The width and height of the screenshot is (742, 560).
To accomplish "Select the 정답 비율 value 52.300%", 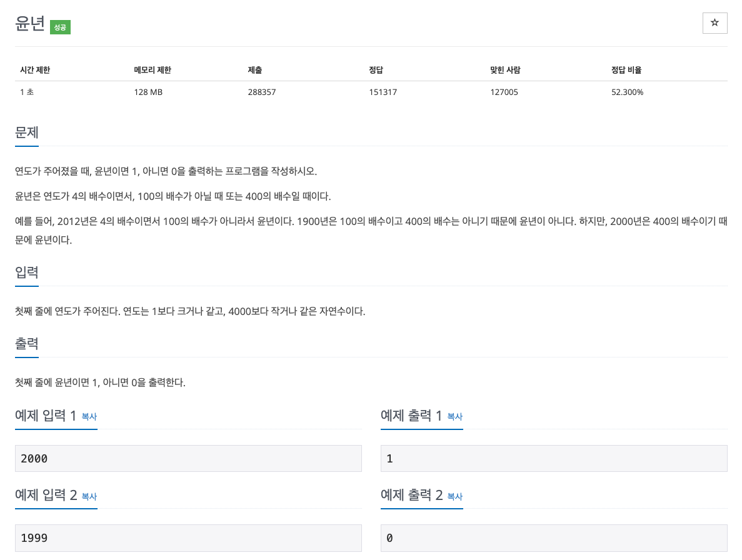I will tap(628, 92).
